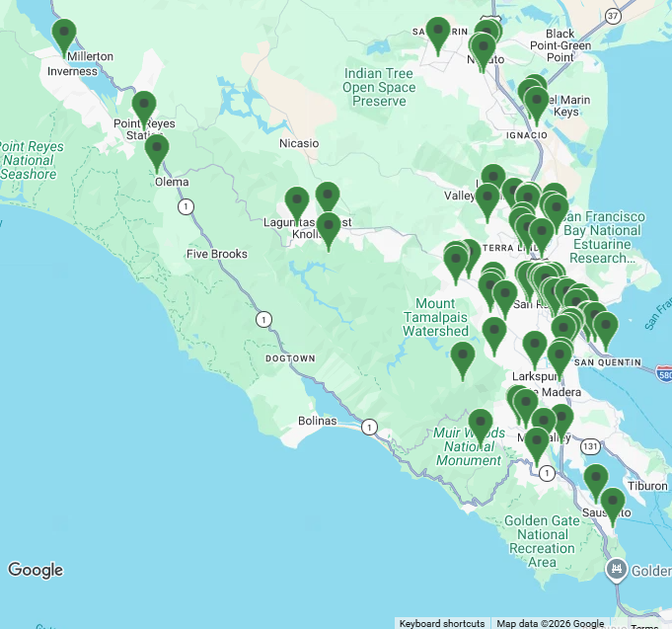The image size is (672, 629).
Task: Select the pin covering the Terra Linda label
Action: tap(542, 238)
